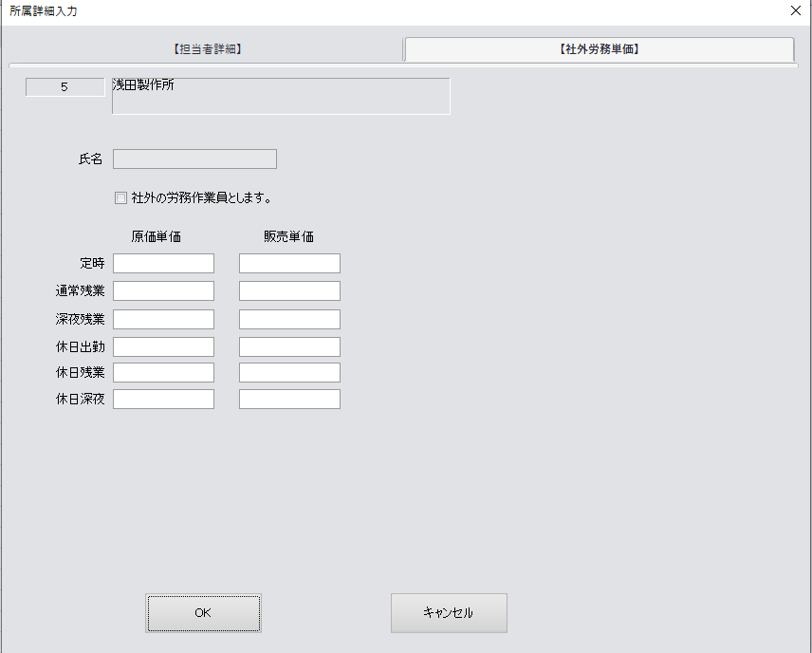Close the 所属詳細入力 dialog window
The width and height of the screenshot is (812, 653).
pyautogui.click(x=795, y=11)
